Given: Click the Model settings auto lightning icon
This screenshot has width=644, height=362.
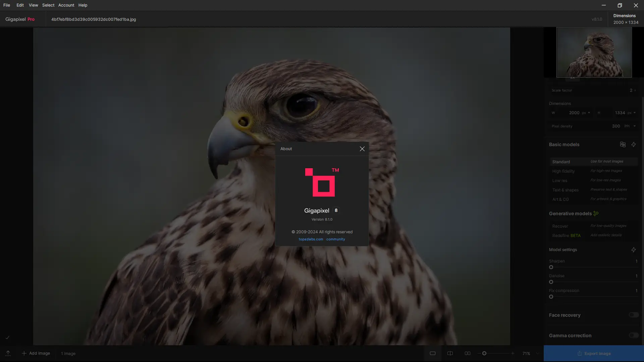Looking at the screenshot, I should click(633, 250).
